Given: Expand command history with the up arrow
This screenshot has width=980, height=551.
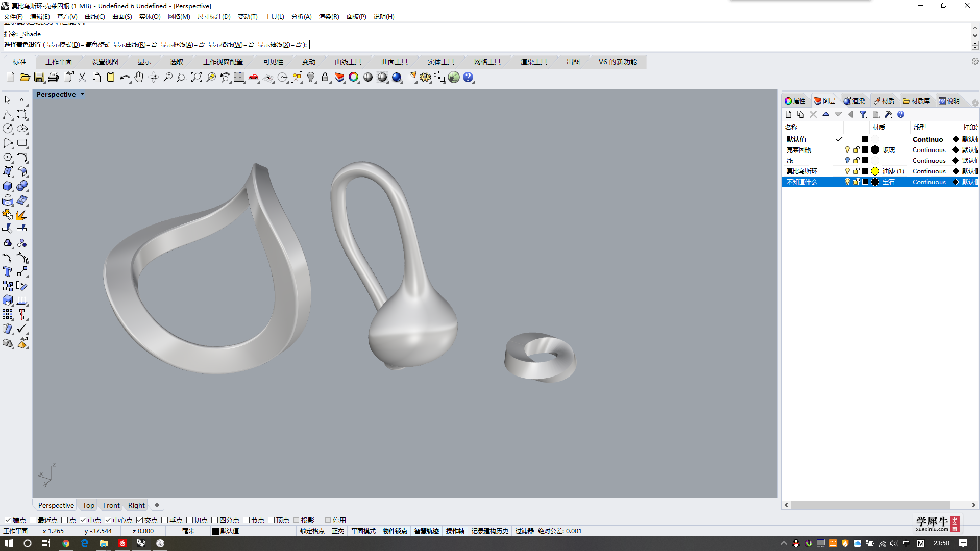Looking at the screenshot, I should pyautogui.click(x=975, y=28).
